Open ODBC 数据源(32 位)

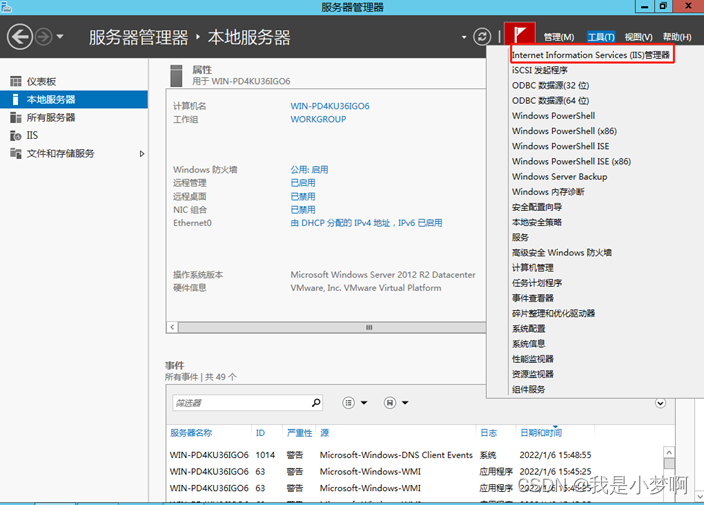(x=550, y=85)
